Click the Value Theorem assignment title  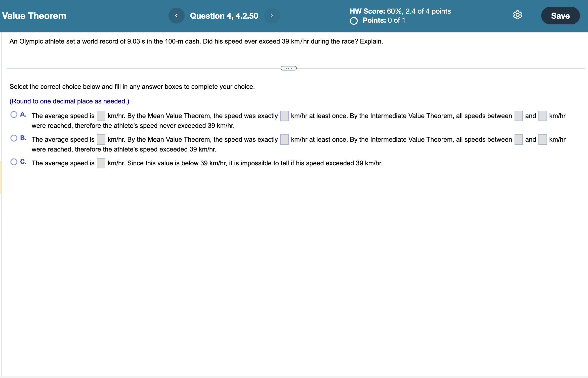pyautogui.click(x=34, y=16)
